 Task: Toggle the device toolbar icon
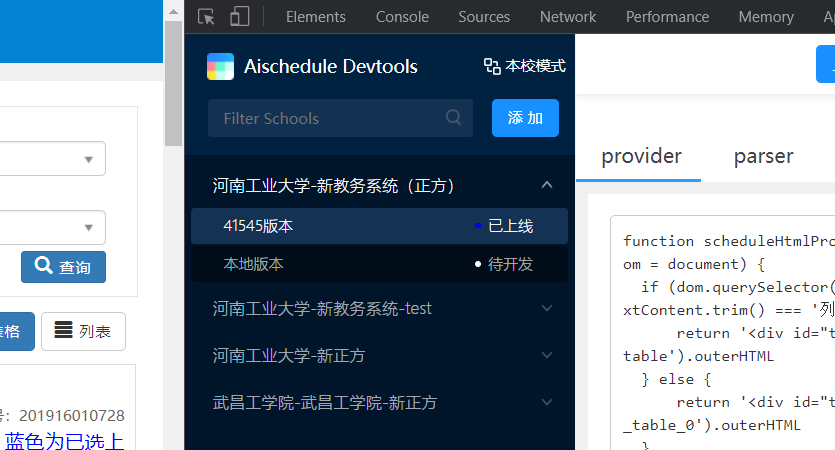239,17
